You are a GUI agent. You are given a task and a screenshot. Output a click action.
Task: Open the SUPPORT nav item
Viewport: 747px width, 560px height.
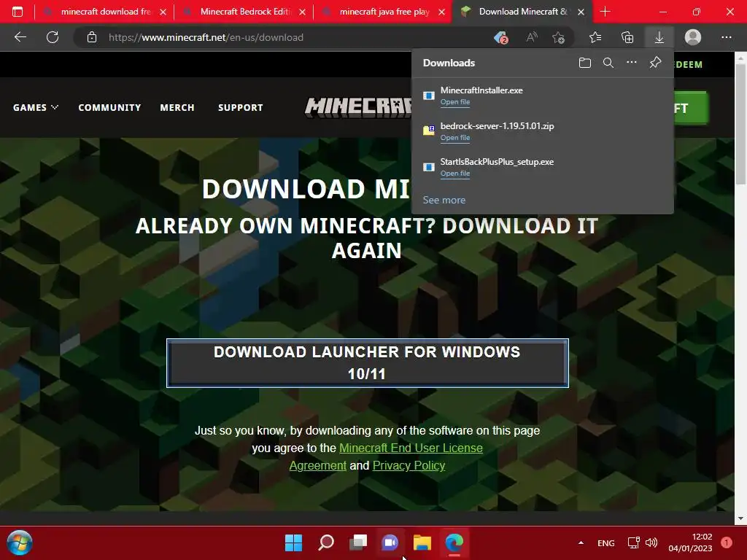click(x=241, y=108)
